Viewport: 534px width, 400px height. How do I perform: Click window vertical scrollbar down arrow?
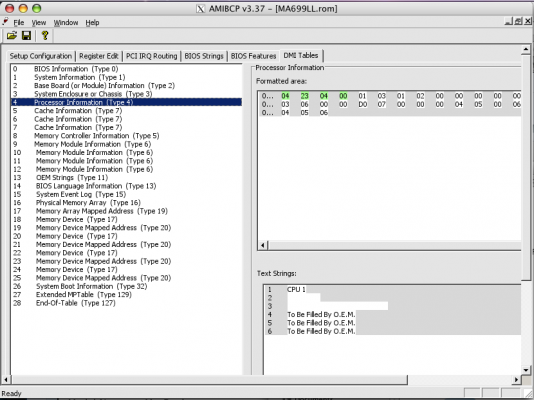(x=526, y=370)
